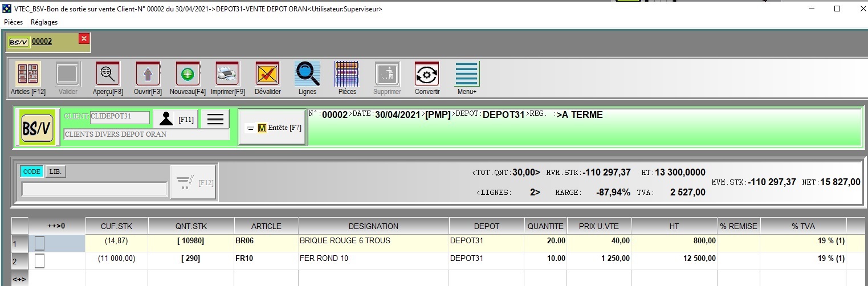The height and width of the screenshot is (286, 868).
Task: Open the Articles [F12] catalog icon
Action: [x=28, y=73]
